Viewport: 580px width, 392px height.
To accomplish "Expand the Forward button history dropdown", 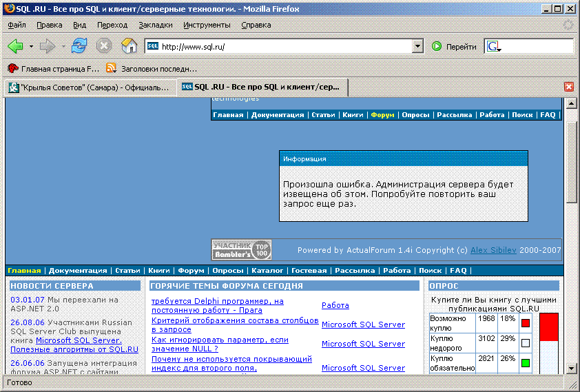I will (x=63, y=47).
